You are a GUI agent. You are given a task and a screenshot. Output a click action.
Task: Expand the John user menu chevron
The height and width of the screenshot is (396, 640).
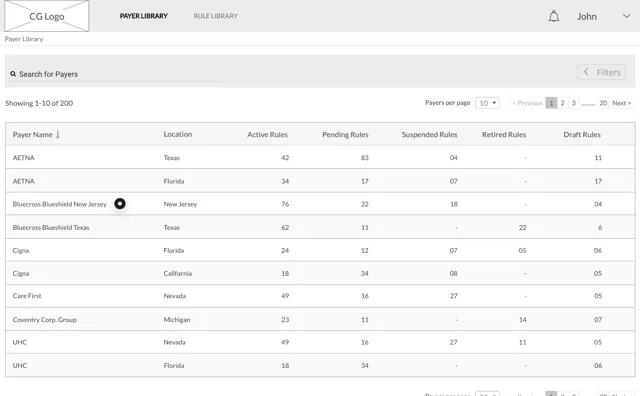(x=626, y=16)
